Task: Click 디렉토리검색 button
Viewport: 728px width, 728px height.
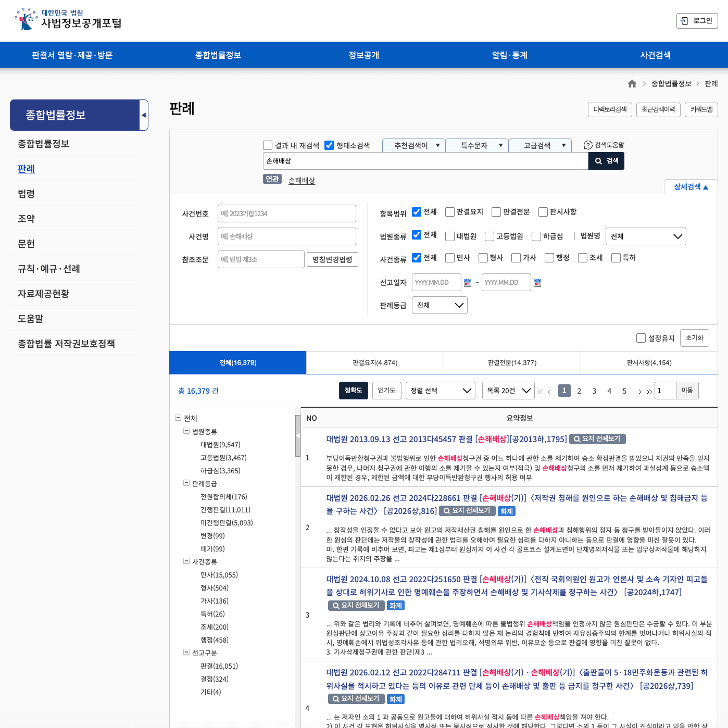Action: [610, 110]
